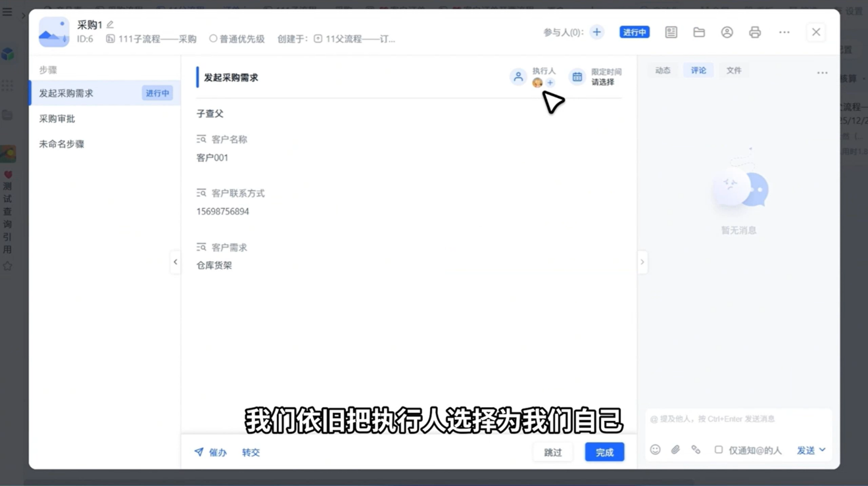Switch to the 评论 tab
This screenshot has height=486, width=868.
[x=698, y=70]
